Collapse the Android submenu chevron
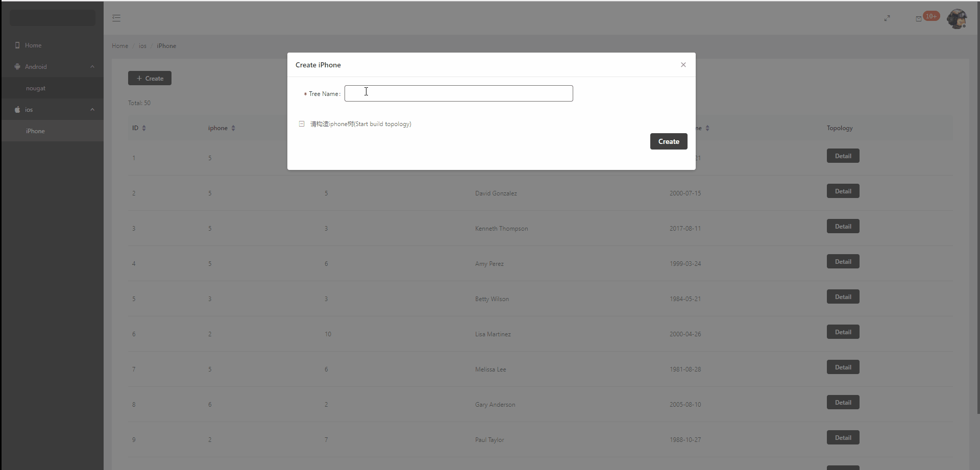The height and width of the screenshot is (470, 980). pyautogui.click(x=92, y=67)
